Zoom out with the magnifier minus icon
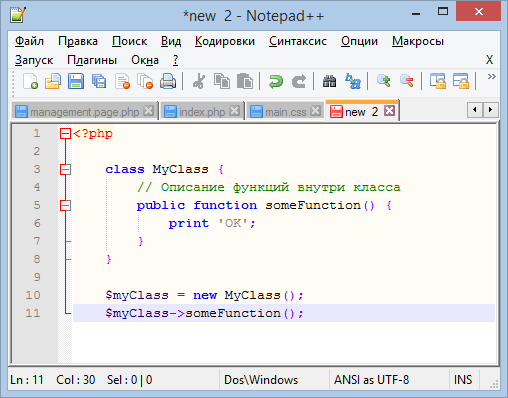 tap(407, 81)
